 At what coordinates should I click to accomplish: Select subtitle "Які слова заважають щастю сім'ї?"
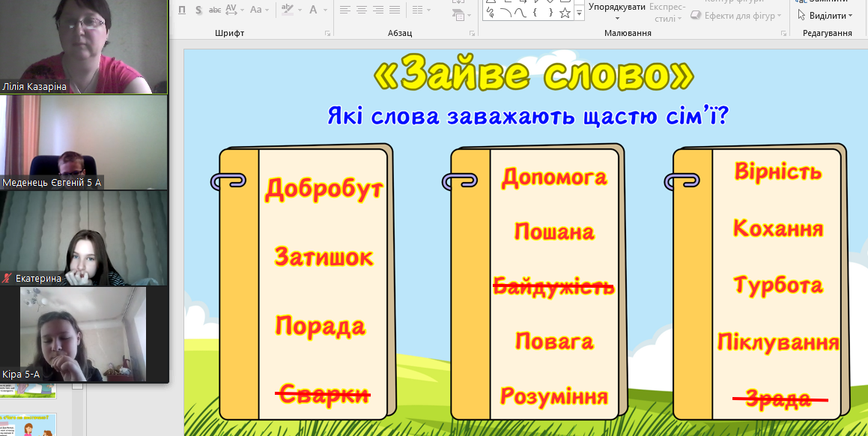pyautogui.click(x=527, y=117)
